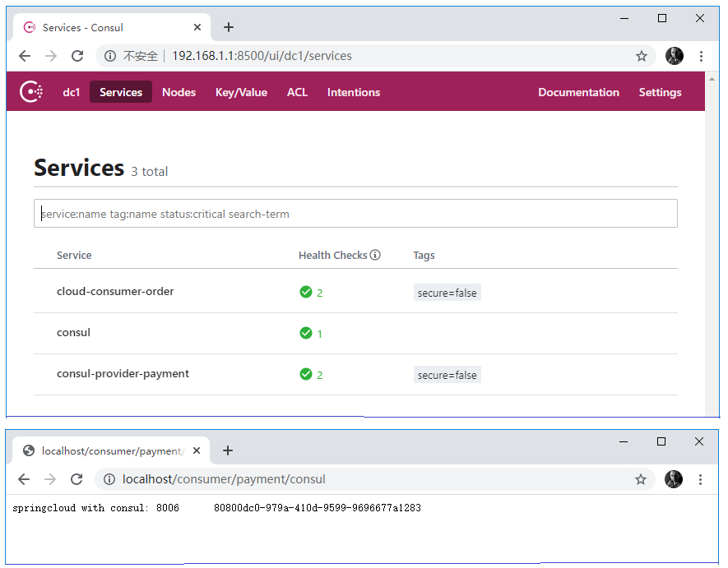The height and width of the screenshot is (568, 728).
Task: Click the secure=false tag of consul-provider-payment
Action: (x=447, y=375)
